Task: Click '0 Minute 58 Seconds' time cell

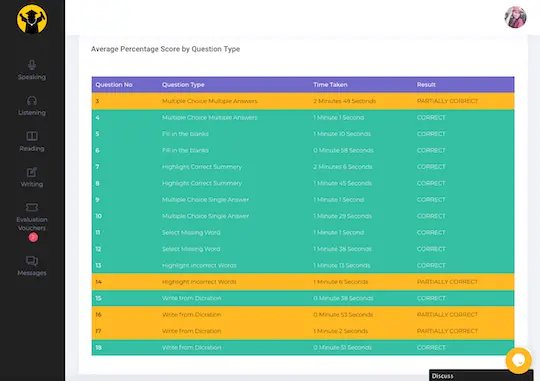Action: coord(343,150)
